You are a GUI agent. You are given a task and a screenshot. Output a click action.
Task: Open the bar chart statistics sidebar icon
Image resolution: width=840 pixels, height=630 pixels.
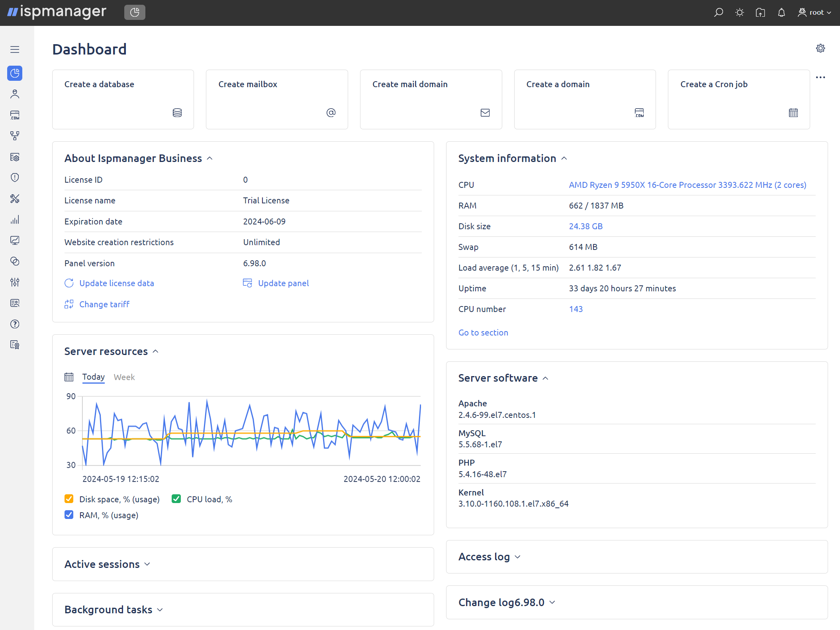coord(15,219)
